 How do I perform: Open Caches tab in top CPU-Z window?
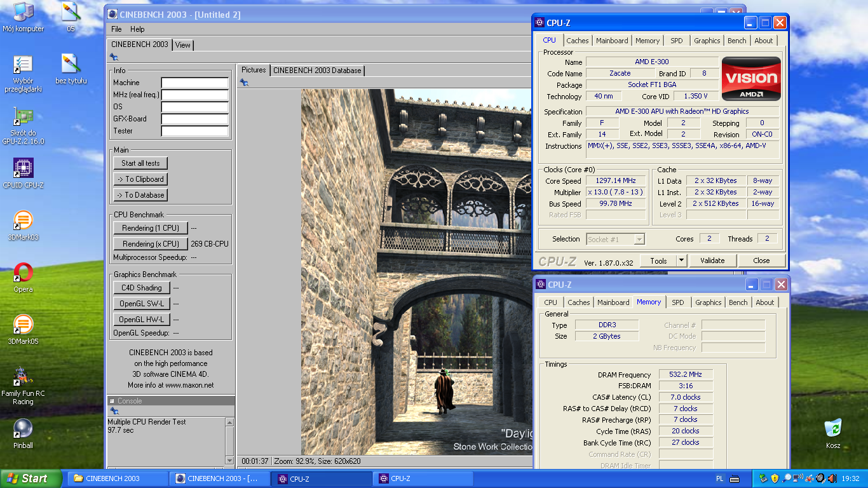pos(578,41)
